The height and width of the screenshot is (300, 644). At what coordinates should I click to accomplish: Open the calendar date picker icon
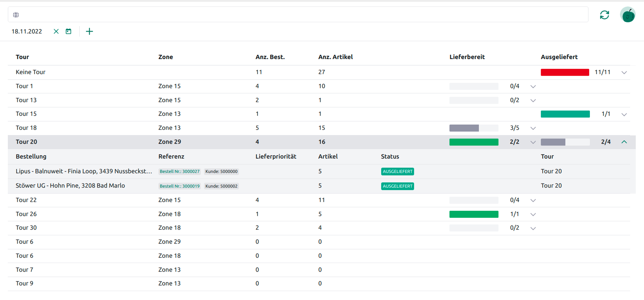[x=69, y=31]
